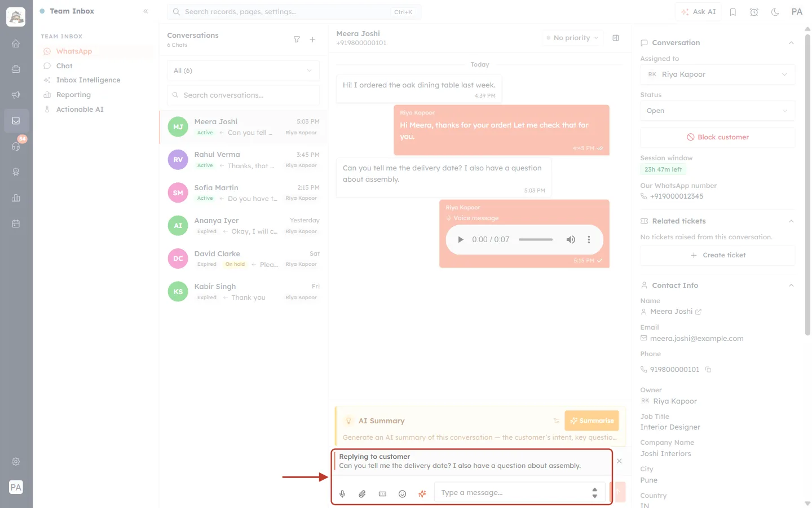Screen dimensions: 812x508
Task: Click the AI sparkle icon in composer
Action: tap(422, 493)
